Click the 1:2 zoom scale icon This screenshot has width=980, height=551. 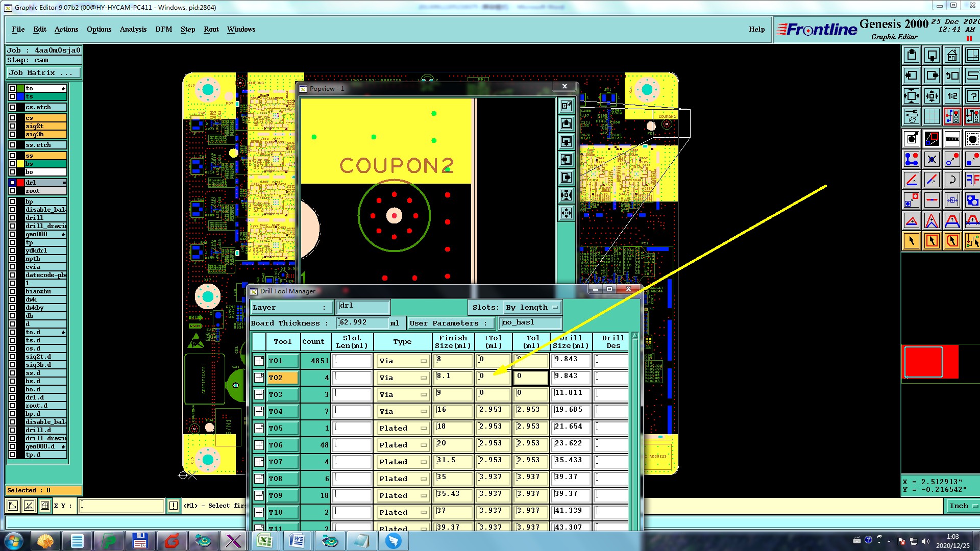(952, 96)
